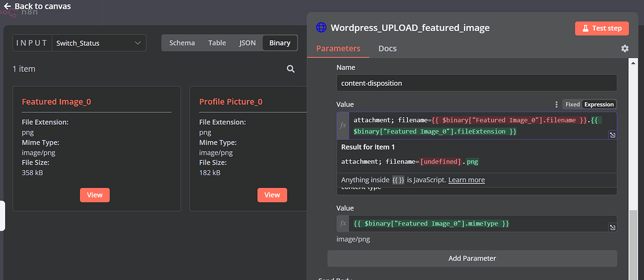Open node settings gear icon
Screen dimensions: 644x280
point(624,49)
